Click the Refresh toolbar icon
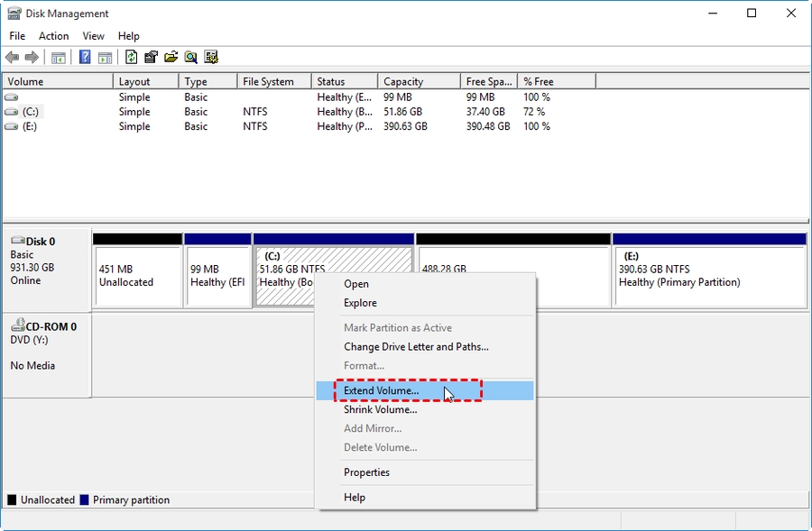 tap(131, 58)
